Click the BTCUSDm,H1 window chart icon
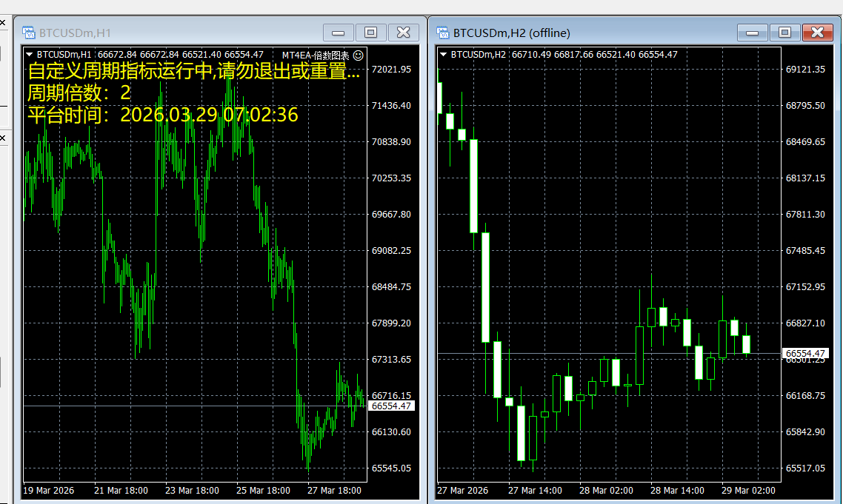 point(29,33)
